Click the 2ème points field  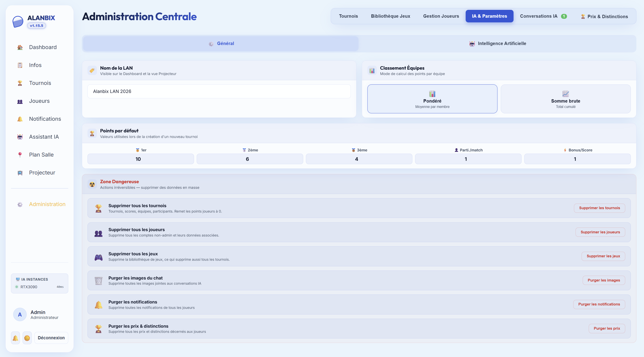tap(250, 159)
